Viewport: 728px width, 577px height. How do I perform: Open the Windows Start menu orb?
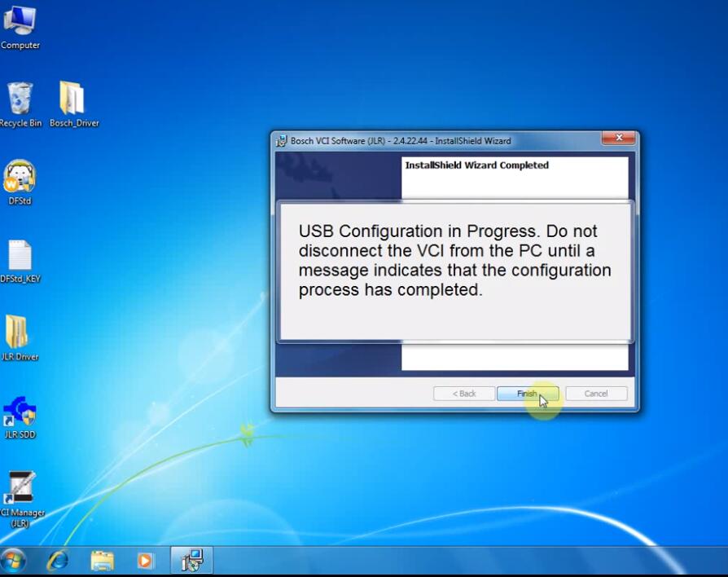(13, 561)
